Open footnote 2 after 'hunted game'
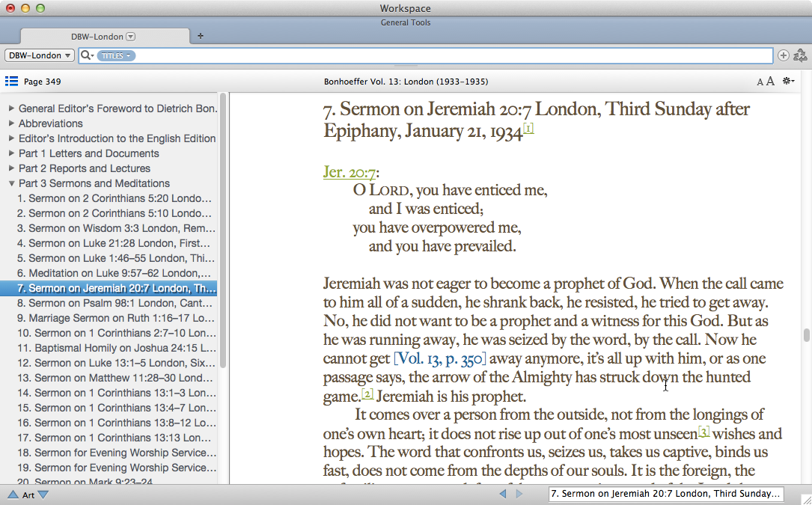The width and height of the screenshot is (812, 505). coord(367,394)
